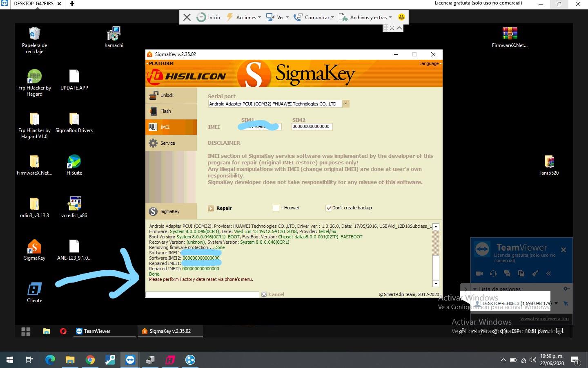Screen dimensions: 588x368
Task: Open whiteboard tool in TeamViewer panel
Action: pos(535,274)
